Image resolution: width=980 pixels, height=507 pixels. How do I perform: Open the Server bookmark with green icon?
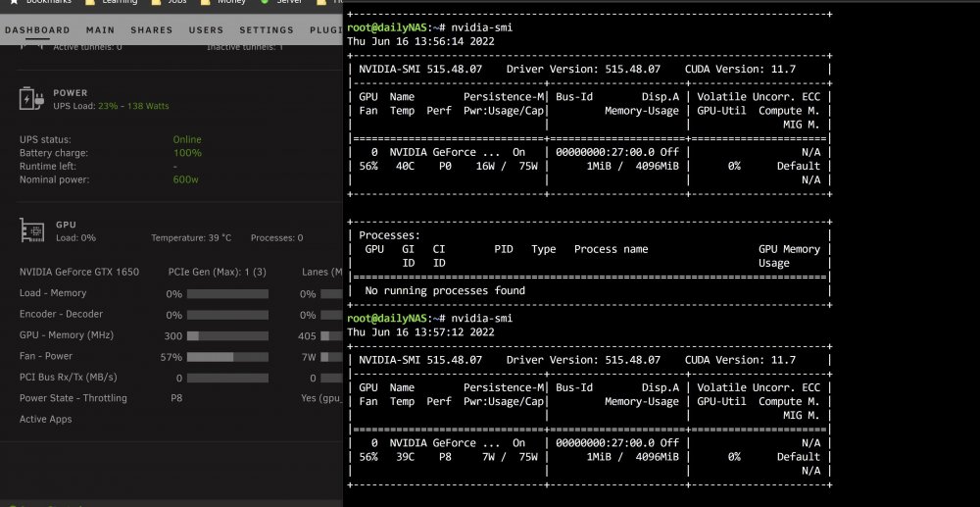coord(282,2)
